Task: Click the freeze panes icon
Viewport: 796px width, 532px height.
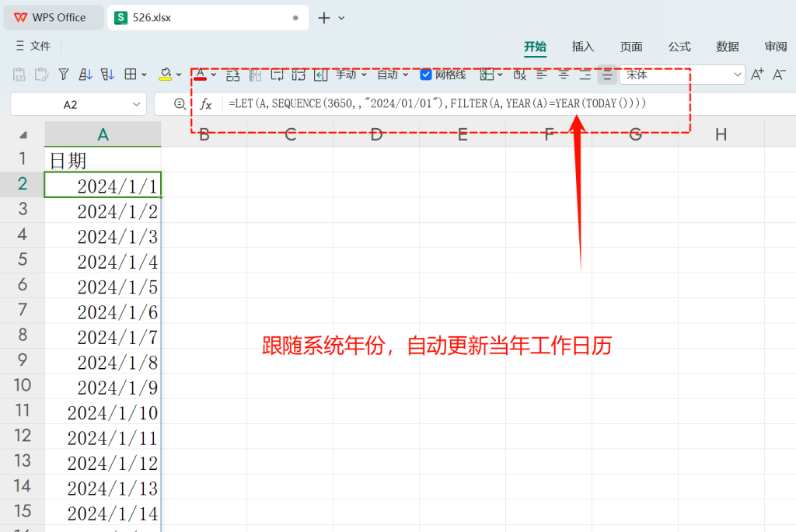Action: [x=487, y=75]
